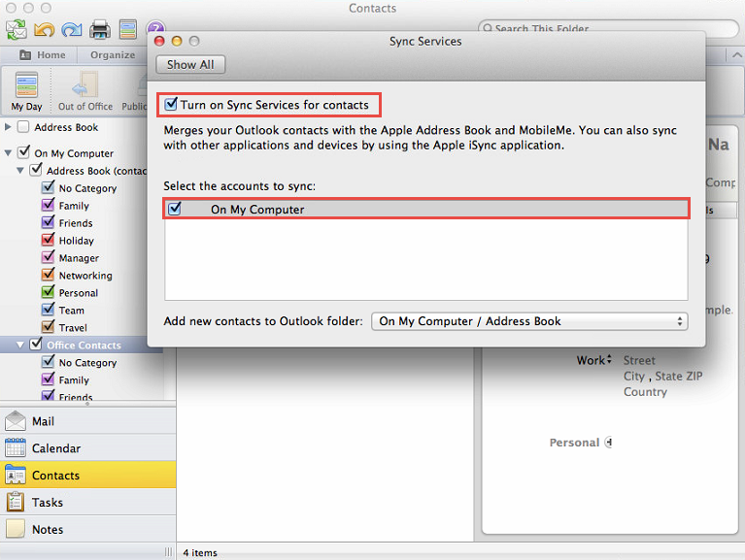Toggle Personal category checkbox

pos(48,291)
